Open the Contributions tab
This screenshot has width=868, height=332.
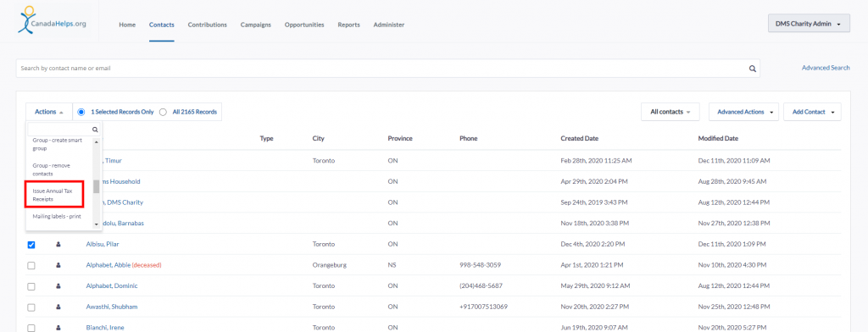click(207, 25)
